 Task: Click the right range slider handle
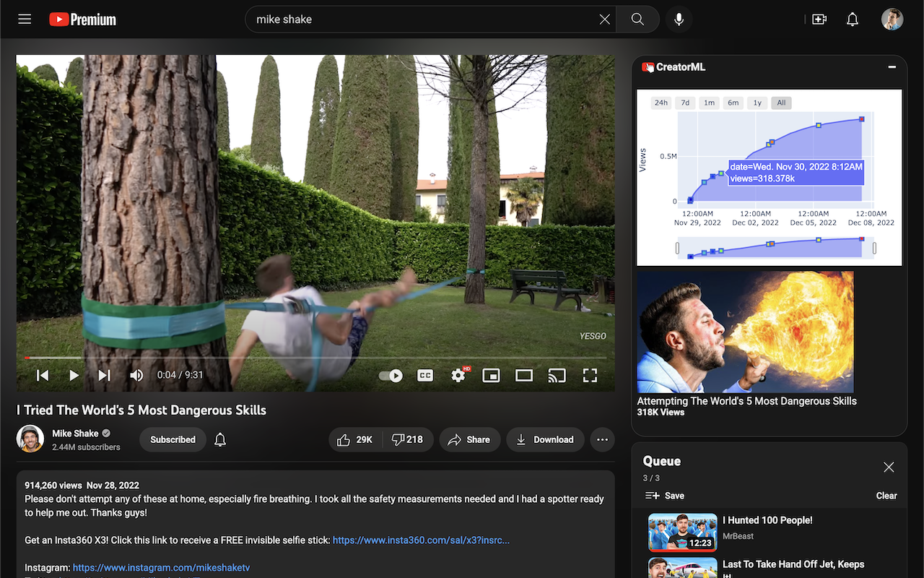click(874, 249)
